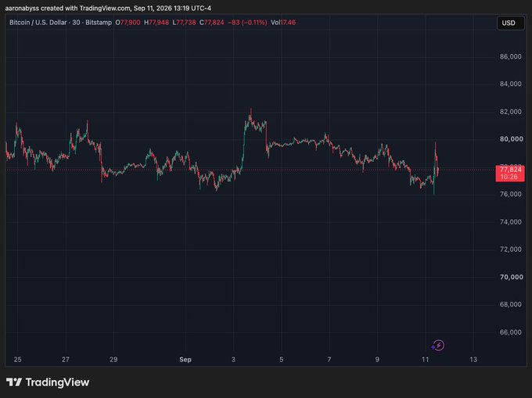
Task: Select the 74,000 price axis label
Action: click(510, 222)
